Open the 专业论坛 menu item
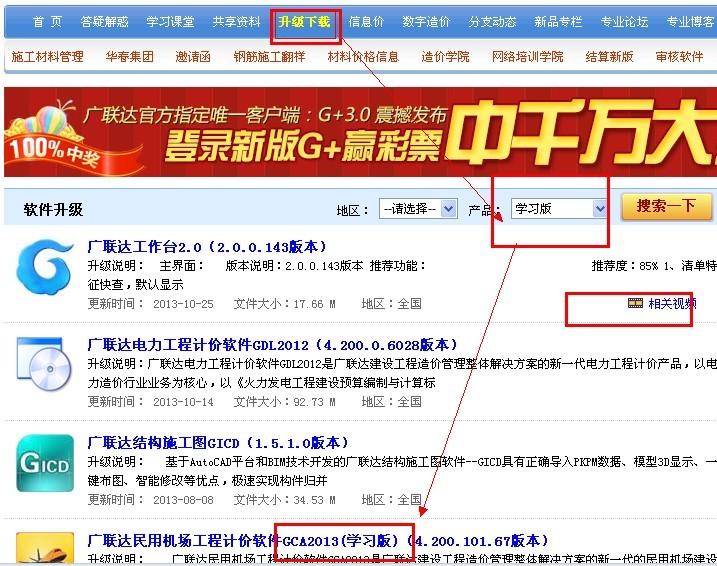717x566 pixels. click(x=624, y=22)
